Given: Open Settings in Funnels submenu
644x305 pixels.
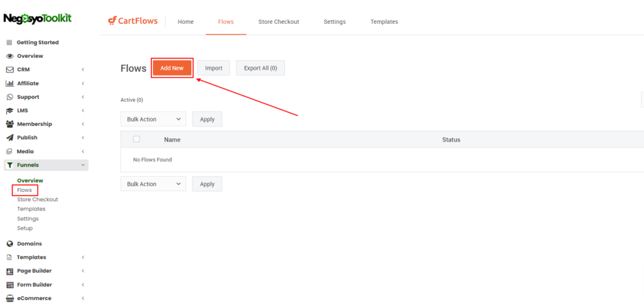Looking at the screenshot, I should tap(28, 219).
